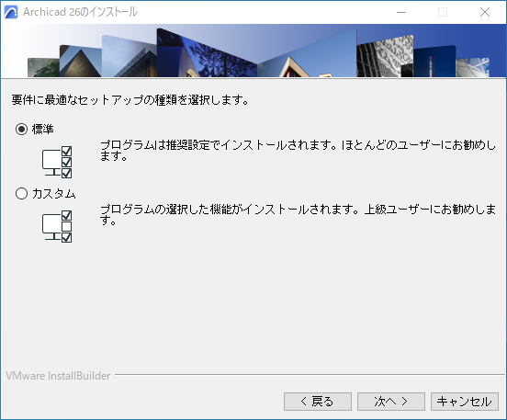Click the < 戻る (Back) button
Image resolution: width=507 pixels, height=420 pixels.
click(318, 402)
